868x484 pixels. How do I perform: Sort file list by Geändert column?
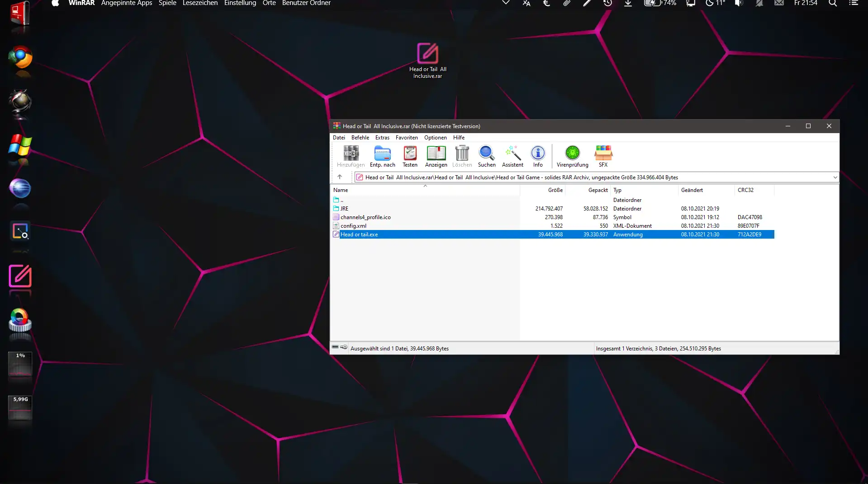(x=692, y=190)
